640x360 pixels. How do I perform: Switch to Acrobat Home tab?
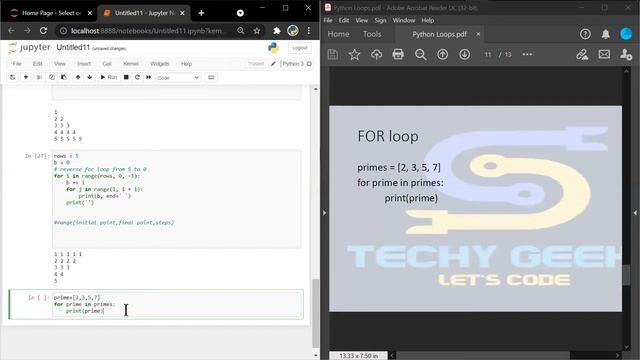tap(338, 34)
